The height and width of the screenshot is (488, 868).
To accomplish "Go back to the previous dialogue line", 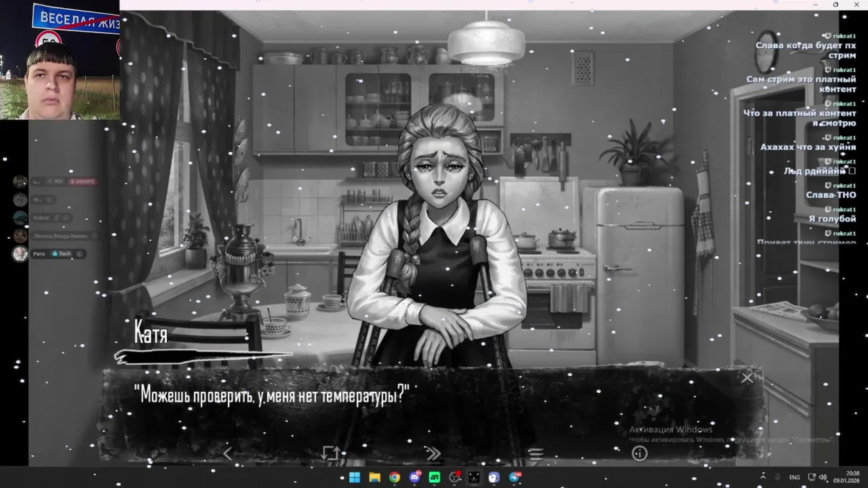I will click(227, 453).
